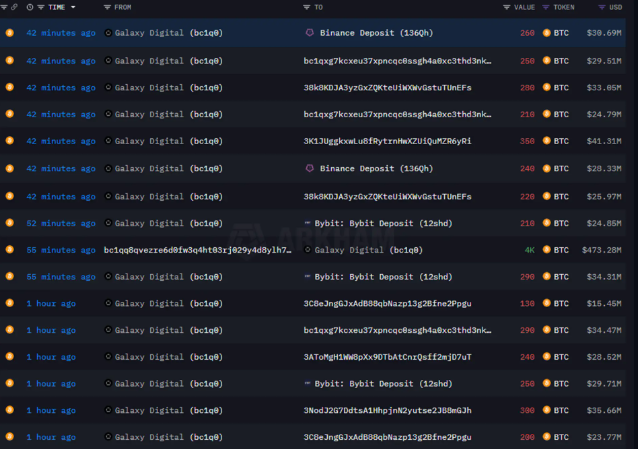Open address 3C8eJngGJxAdB88… in the $23.77M row

[387, 437]
